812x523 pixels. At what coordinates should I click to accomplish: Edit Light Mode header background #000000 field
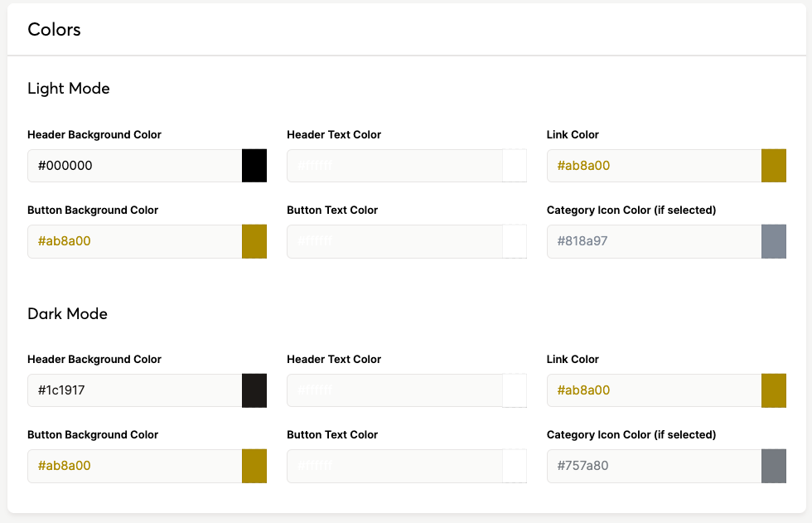[x=134, y=166]
